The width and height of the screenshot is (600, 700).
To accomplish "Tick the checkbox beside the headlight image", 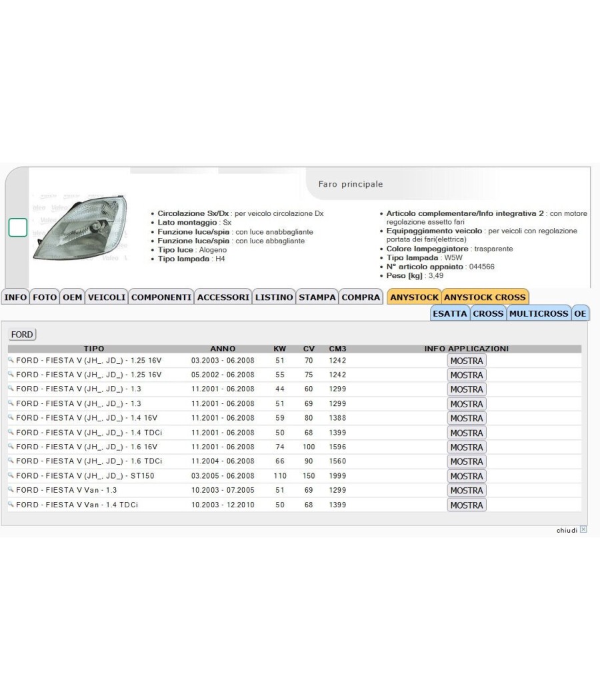I will click(x=18, y=228).
